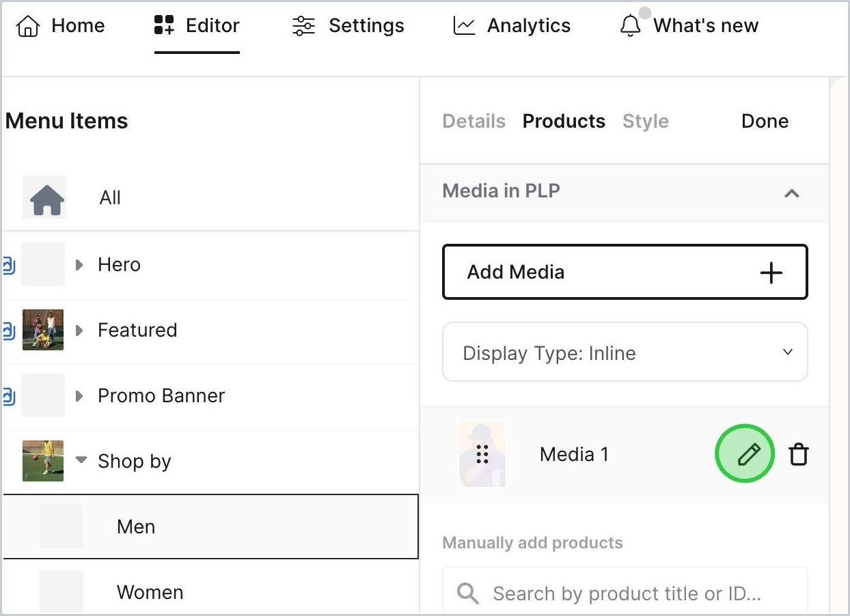The image size is (850, 616).
Task: Expand the Promo Banner menu item
Action: [x=79, y=395]
